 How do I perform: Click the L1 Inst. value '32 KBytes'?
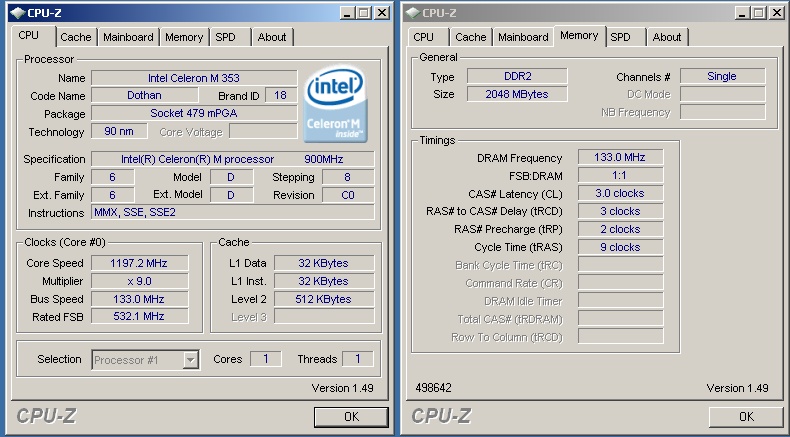coord(324,281)
